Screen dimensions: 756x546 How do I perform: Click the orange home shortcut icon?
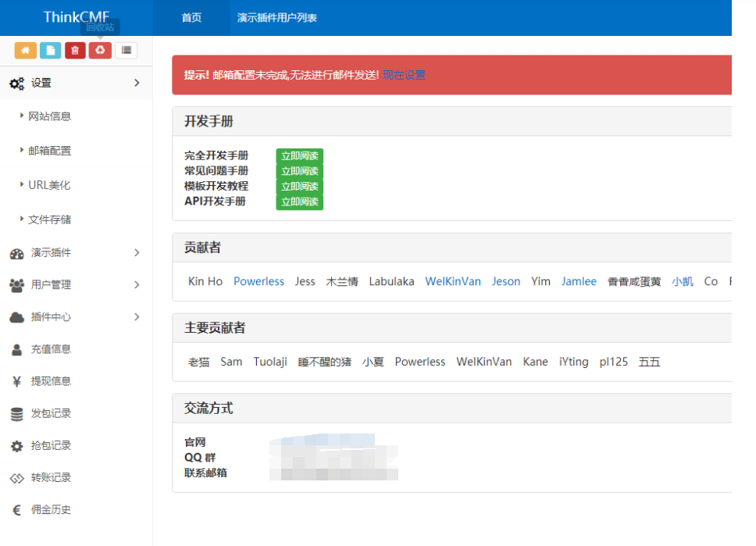[x=25, y=50]
